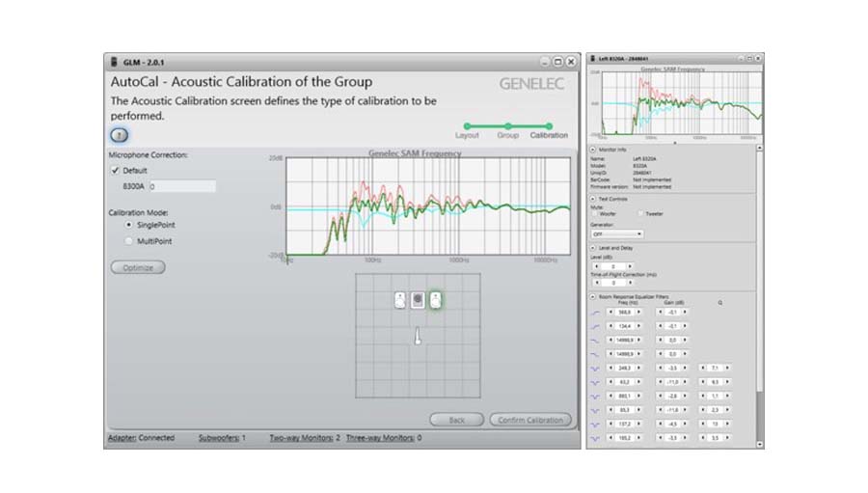Click the 8300A microphone correction field
This screenshot has height=493, width=868.
182,186
